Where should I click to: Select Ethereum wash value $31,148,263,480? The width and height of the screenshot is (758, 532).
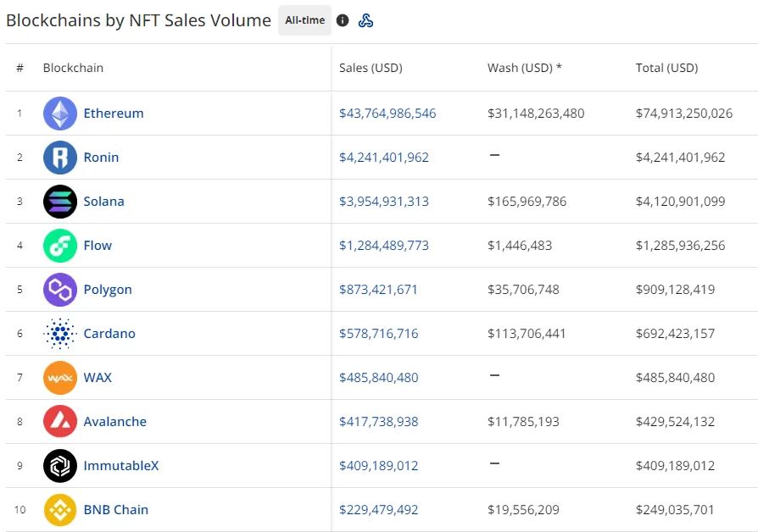coord(536,114)
